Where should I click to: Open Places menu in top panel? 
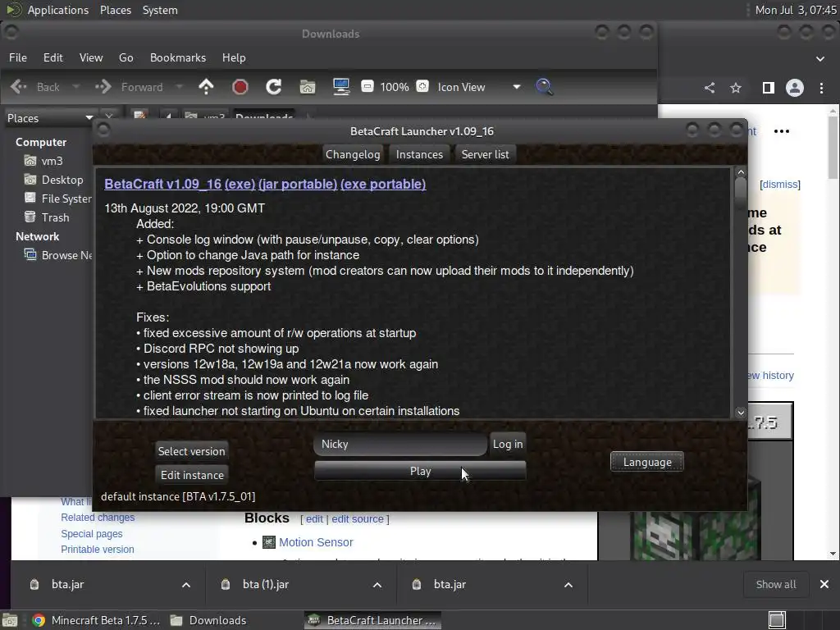[x=116, y=10]
